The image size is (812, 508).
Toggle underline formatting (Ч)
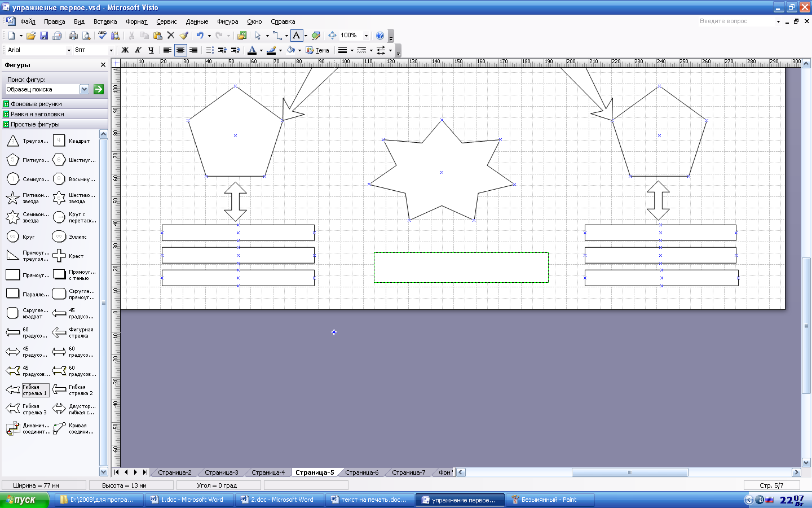(151, 50)
